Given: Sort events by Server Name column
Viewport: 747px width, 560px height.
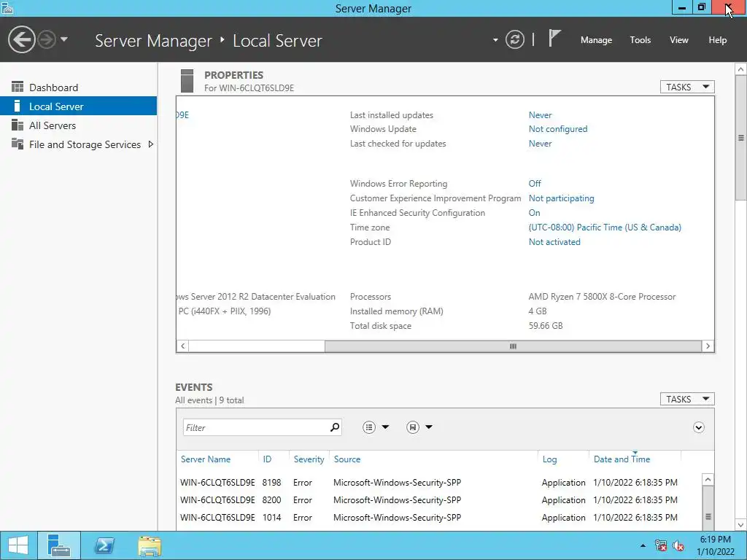Looking at the screenshot, I should (x=205, y=459).
